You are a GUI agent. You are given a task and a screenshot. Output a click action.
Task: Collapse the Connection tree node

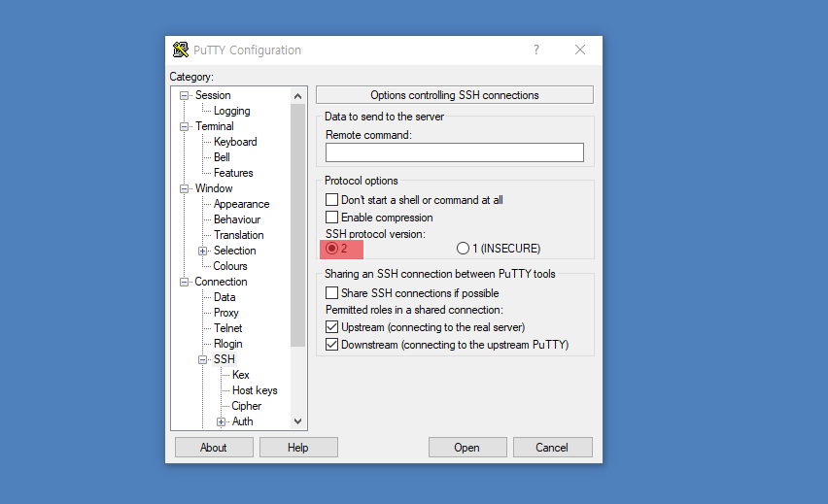point(184,282)
